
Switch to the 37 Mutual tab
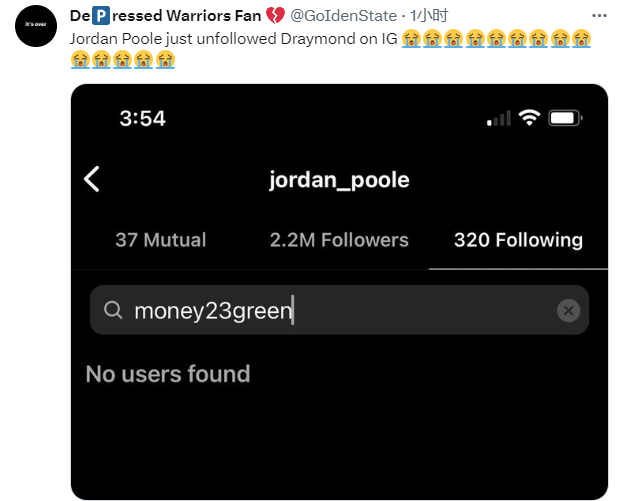(160, 240)
